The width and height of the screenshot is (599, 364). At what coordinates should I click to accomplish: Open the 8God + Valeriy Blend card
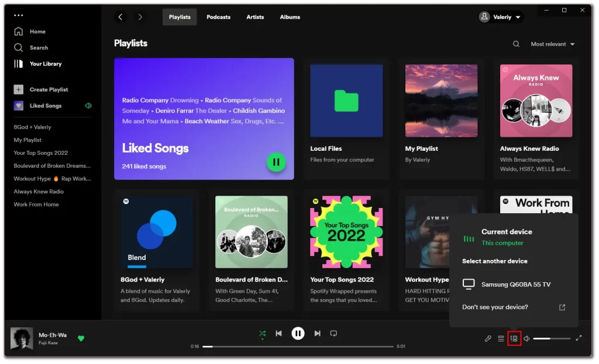(157, 250)
